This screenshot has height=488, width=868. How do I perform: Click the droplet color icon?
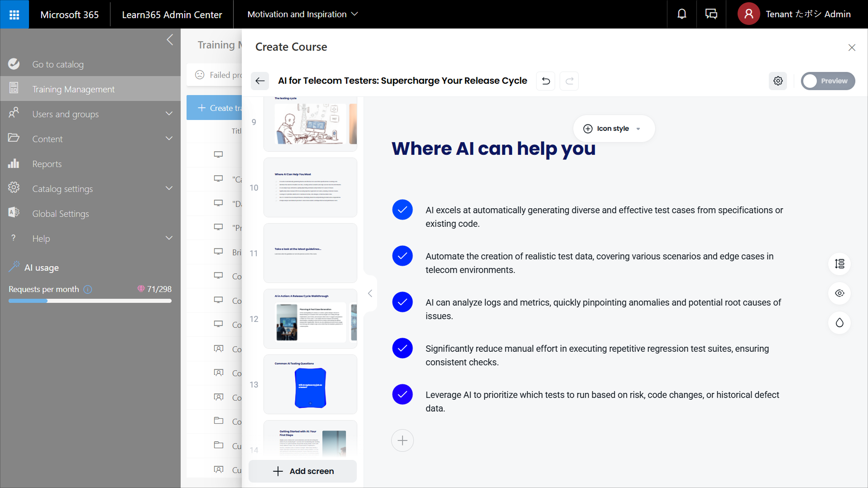pyautogui.click(x=839, y=323)
